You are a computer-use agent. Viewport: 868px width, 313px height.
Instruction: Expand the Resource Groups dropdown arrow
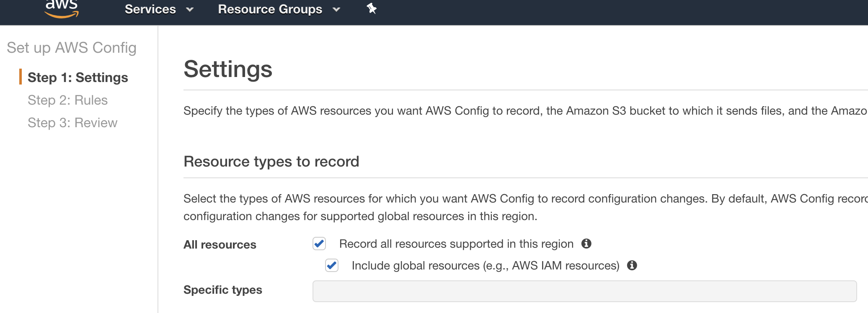click(336, 9)
